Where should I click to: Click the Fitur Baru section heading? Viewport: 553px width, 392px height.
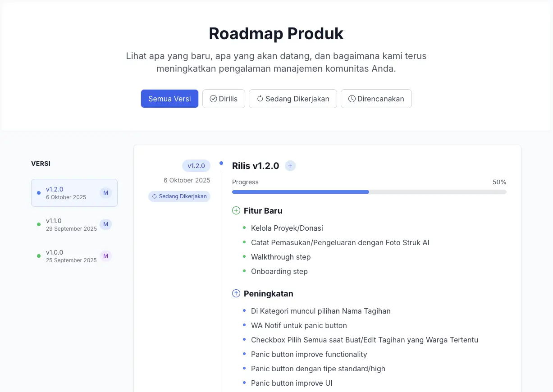click(x=263, y=210)
